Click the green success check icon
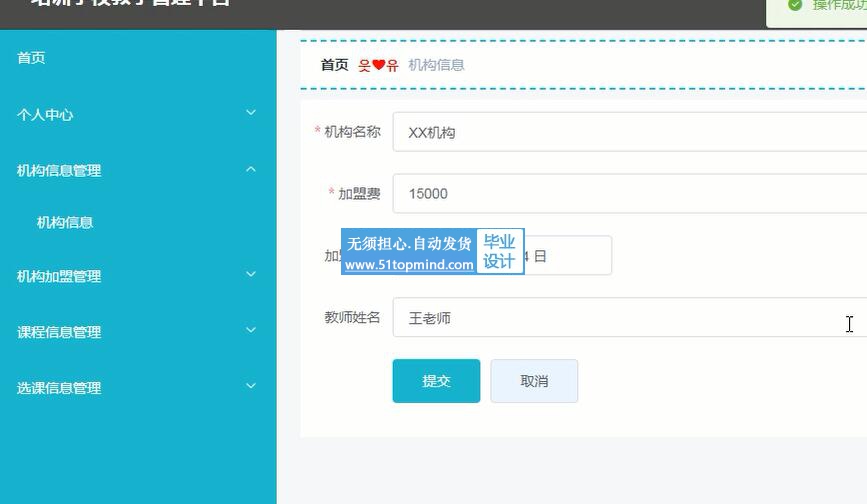Viewport: 867px width, 504px height. coord(795,5)
